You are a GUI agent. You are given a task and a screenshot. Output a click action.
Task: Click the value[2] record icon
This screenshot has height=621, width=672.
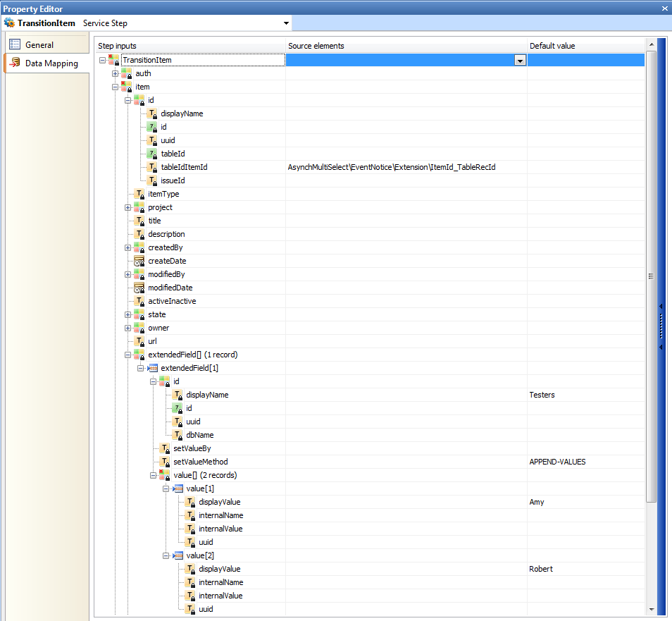tap(178, 555)
